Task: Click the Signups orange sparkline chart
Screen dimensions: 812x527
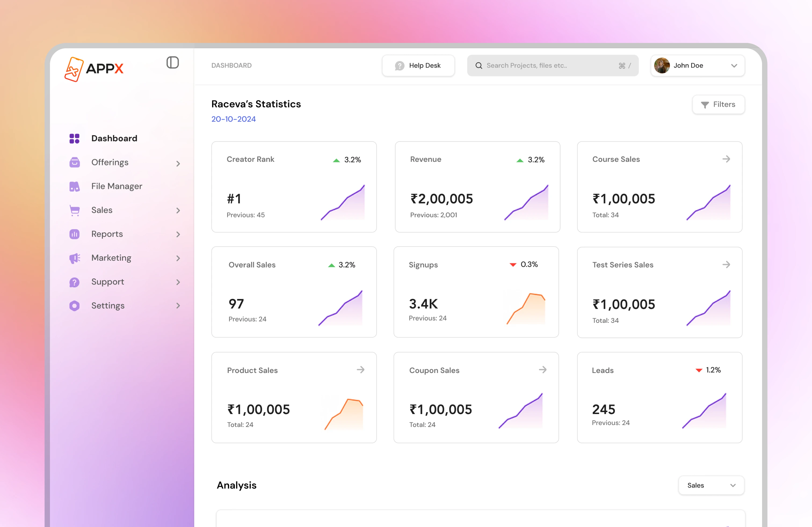Action: click(526, 308)
